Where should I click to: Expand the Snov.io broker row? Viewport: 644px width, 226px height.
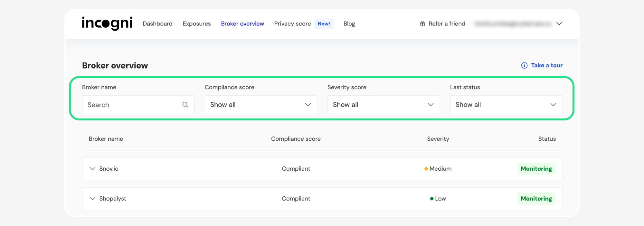(92, 169)
